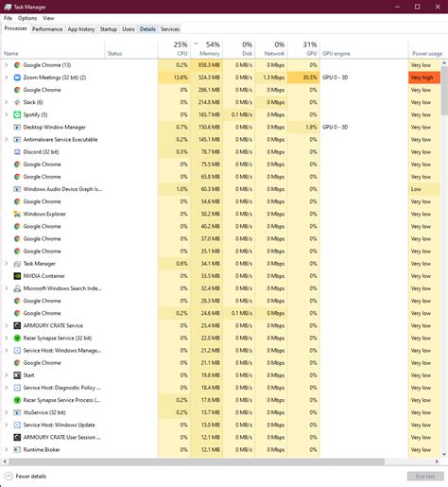Click the Service Host: Windows Manage icon
The image size is (448, 487).
pos(17,351)
